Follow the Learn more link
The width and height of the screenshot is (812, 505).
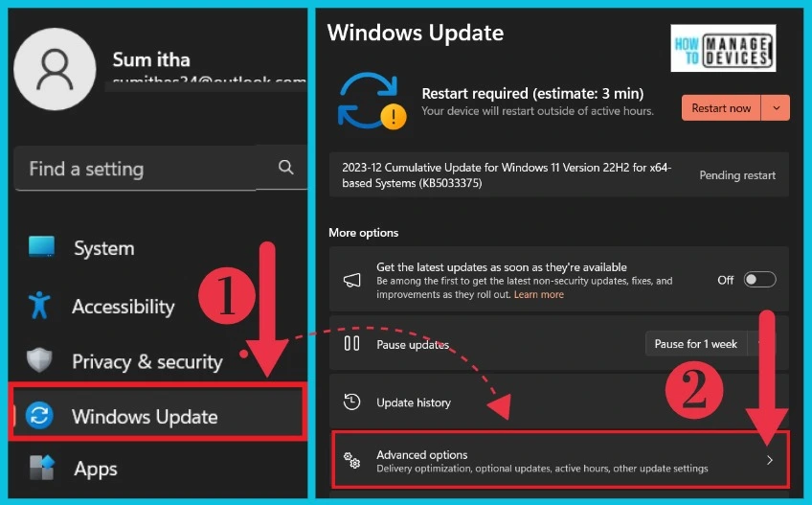[x=538, y=294]
